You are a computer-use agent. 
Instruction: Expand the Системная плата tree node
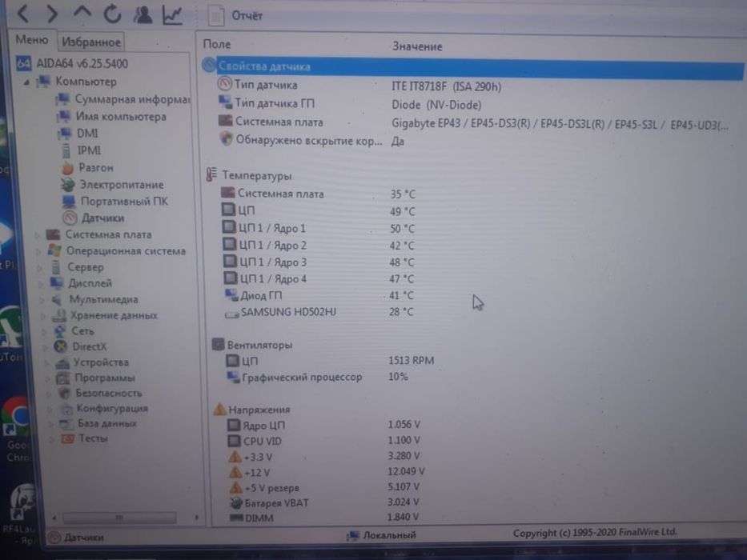tap(38, 234)
